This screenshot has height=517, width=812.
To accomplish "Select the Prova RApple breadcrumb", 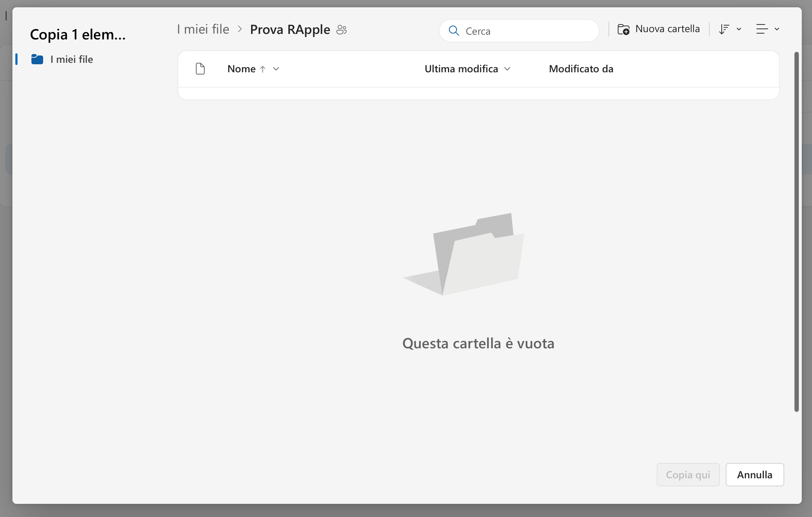I will pyautogui.click(x=290, y=30).
